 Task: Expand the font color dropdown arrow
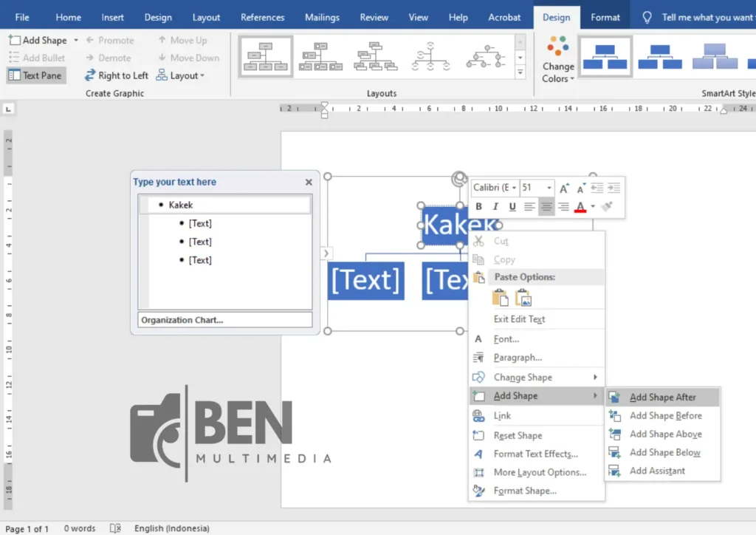(592, 206)
